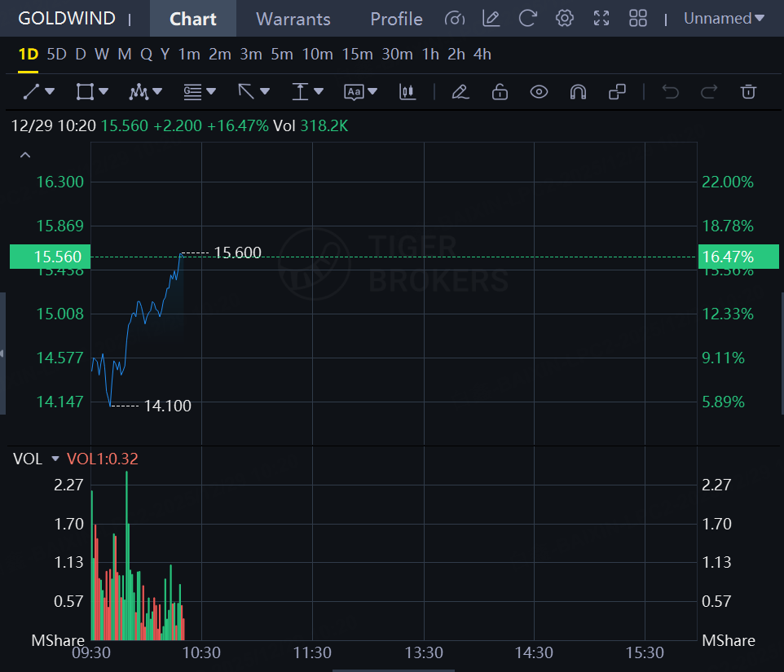Image resolution: width=784 pixels, height=672 pixels.
Task: Toggle the lock drawings icon
Action: click(x=500, y=92)
